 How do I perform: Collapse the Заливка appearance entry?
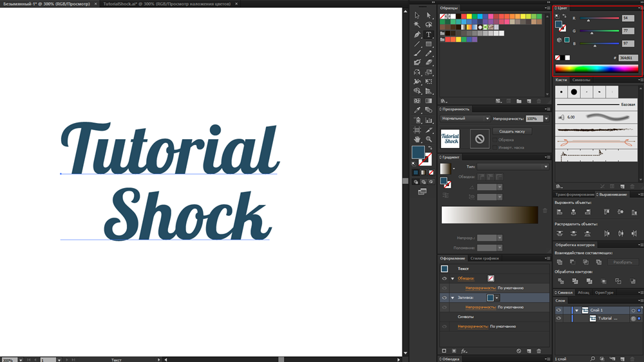pos(453,298)
